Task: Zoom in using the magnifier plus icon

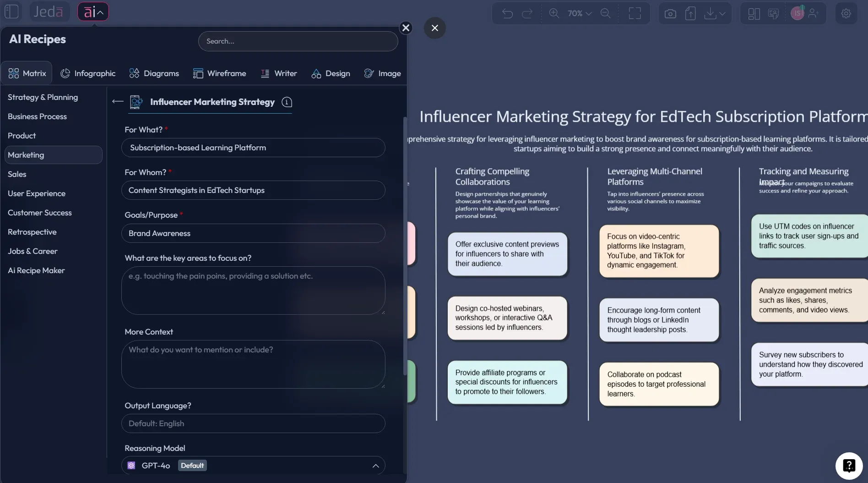Action: click(554, 13)
